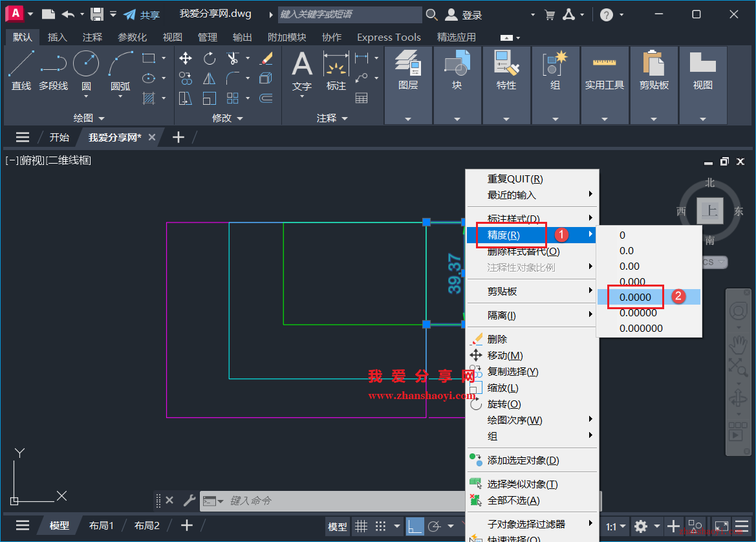Select the Scale tool icon
Image resolution: width=756 pixels, height=542 pixels.
point(210,98)
